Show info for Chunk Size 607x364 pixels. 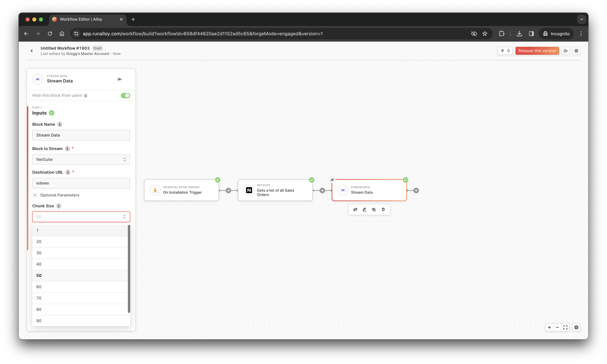pyautogui.click(x=59, y=206)
